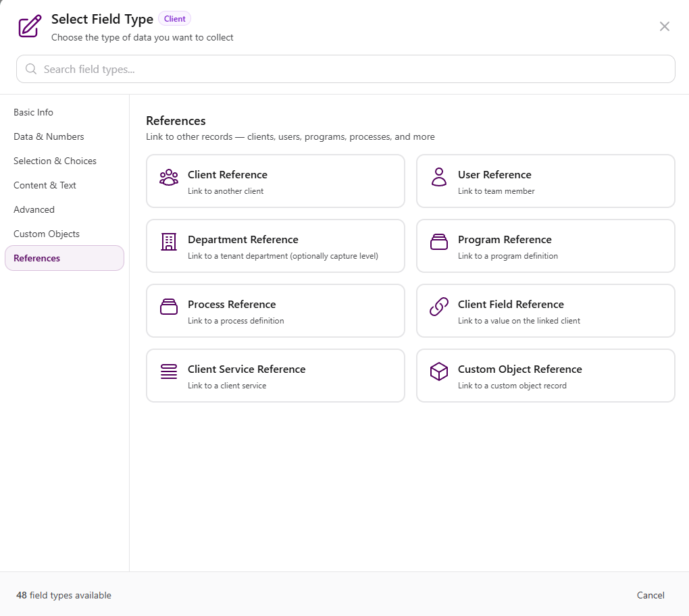689x616 pixels.
Task: Choose the Custom Object Reference card
Action: [x=545, y=376]
